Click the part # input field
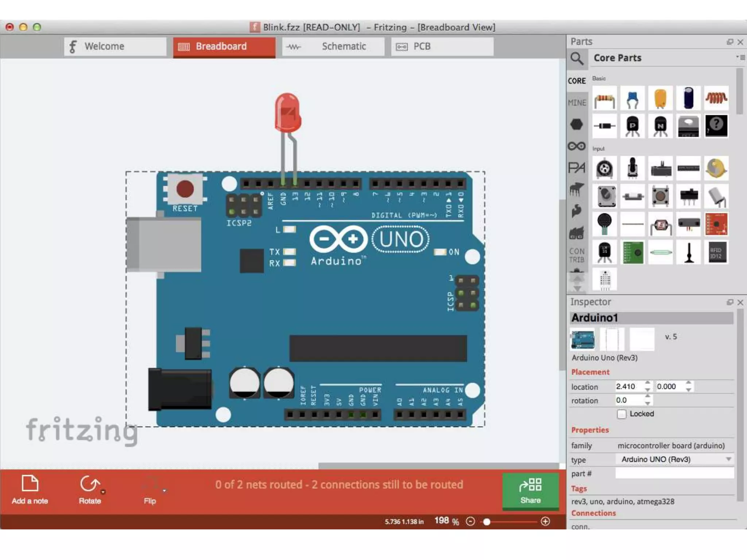 pos(675,474)
